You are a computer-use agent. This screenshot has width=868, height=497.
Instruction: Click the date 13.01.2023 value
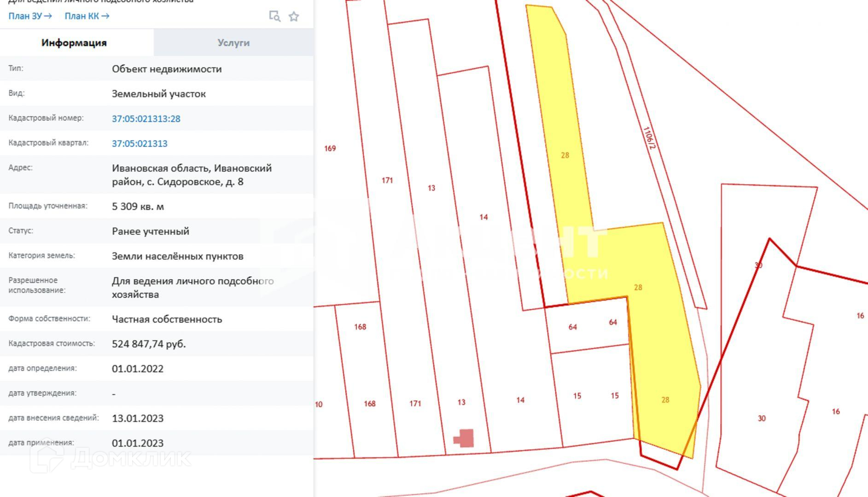(138, 419)
